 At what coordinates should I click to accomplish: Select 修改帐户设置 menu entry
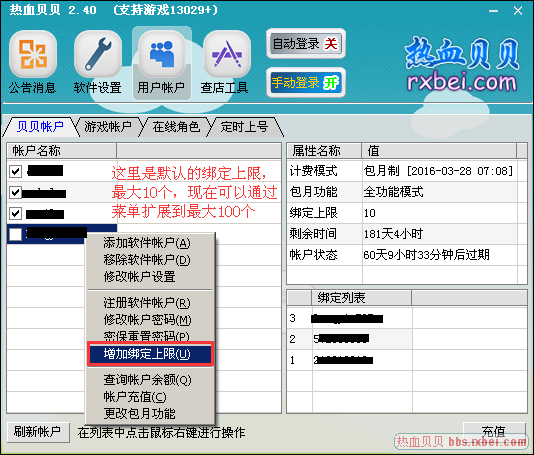tap(150, 277)
